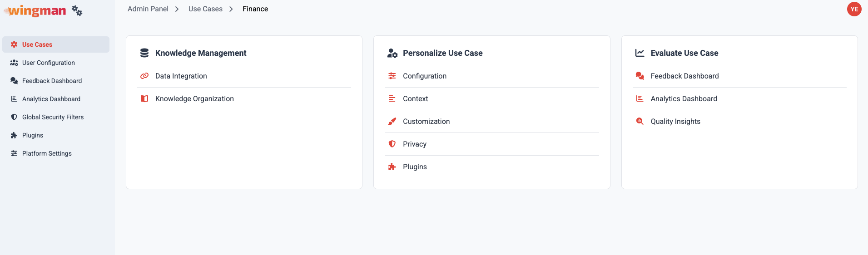Open the YE user avatar menu

(x=854, y=9)
